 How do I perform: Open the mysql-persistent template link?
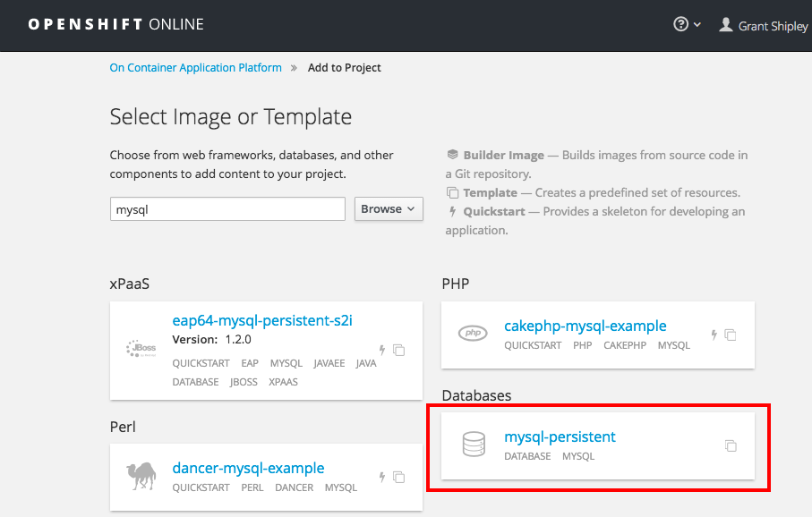560,436
